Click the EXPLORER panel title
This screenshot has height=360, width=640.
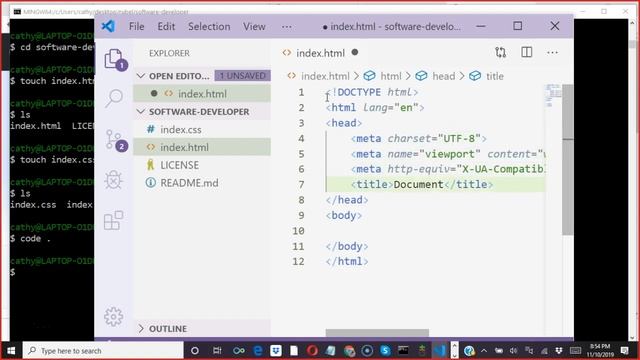[x=169, y=53]
